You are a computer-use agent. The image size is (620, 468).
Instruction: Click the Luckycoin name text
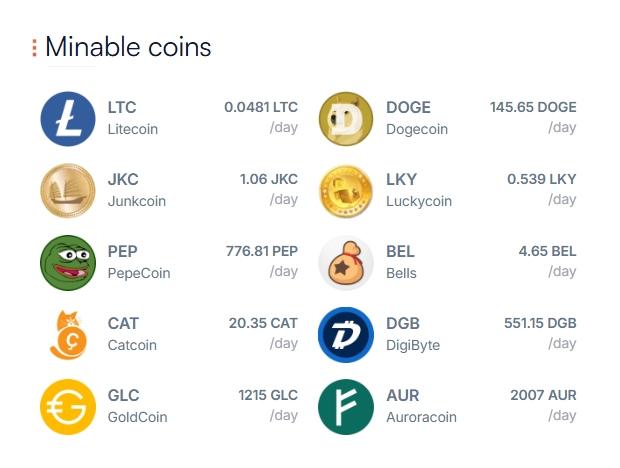click(419, 201)
